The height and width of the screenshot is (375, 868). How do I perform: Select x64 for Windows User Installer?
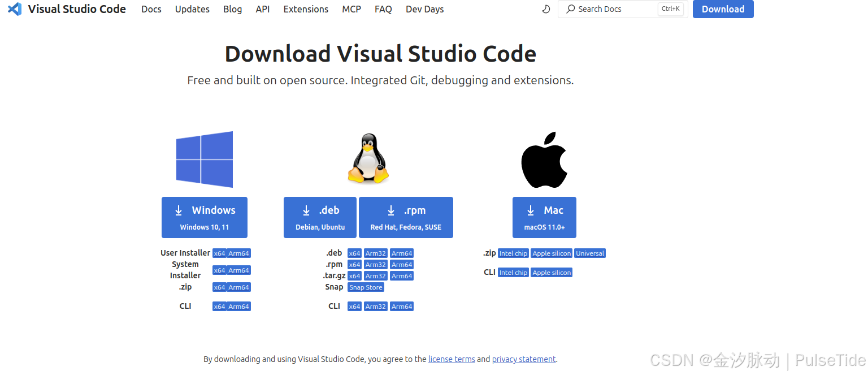(x=219, y=253)
